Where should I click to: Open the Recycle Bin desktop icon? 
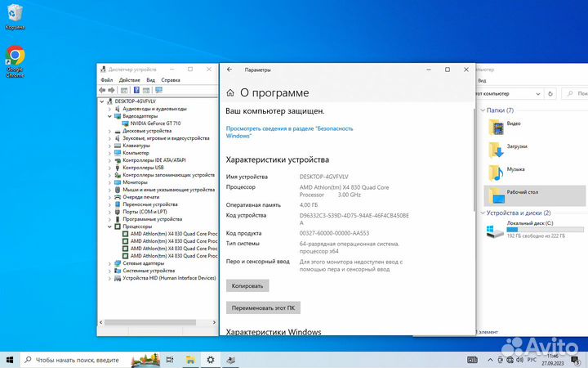pyautogui.click(x=15, y=17)
